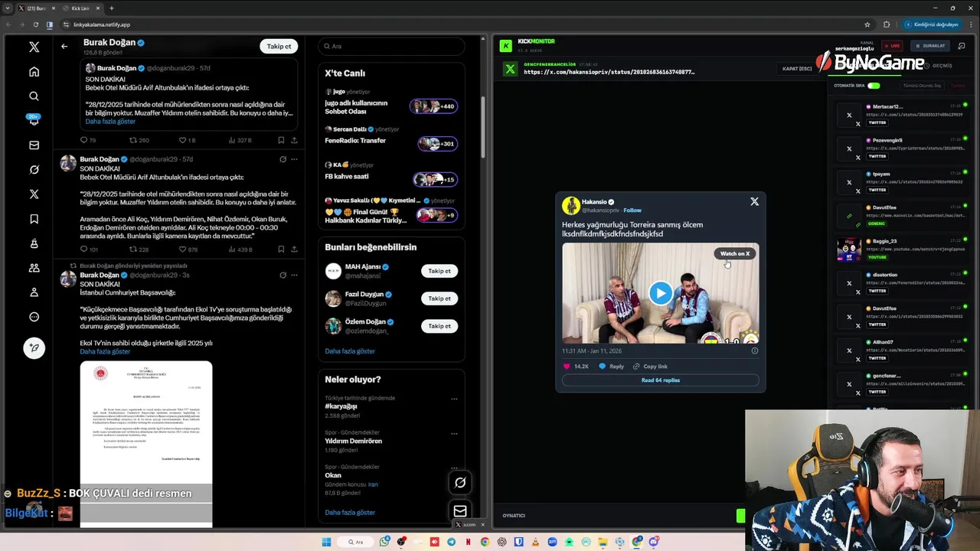This screenshot has width=980, height=551.
Task: Click the compose post feather button
Action: point(34,347)
